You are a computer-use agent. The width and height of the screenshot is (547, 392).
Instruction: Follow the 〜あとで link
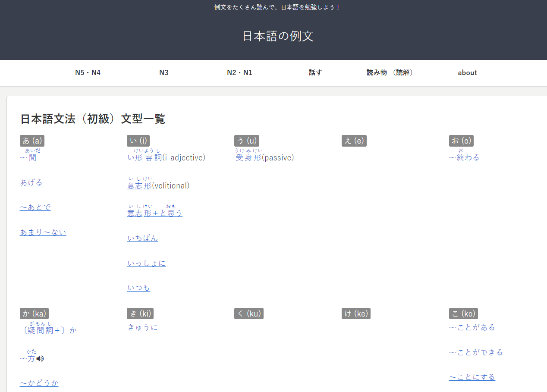coord(35,207)
